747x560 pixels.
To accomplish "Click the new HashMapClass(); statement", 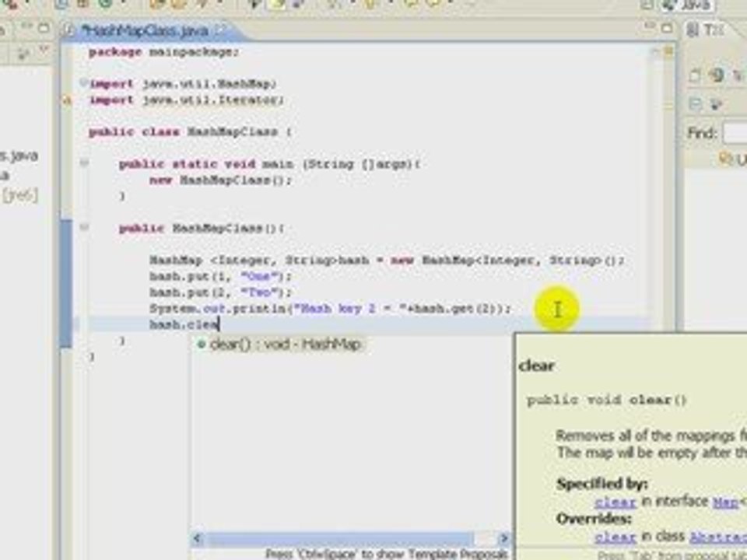I will point(220,180).
